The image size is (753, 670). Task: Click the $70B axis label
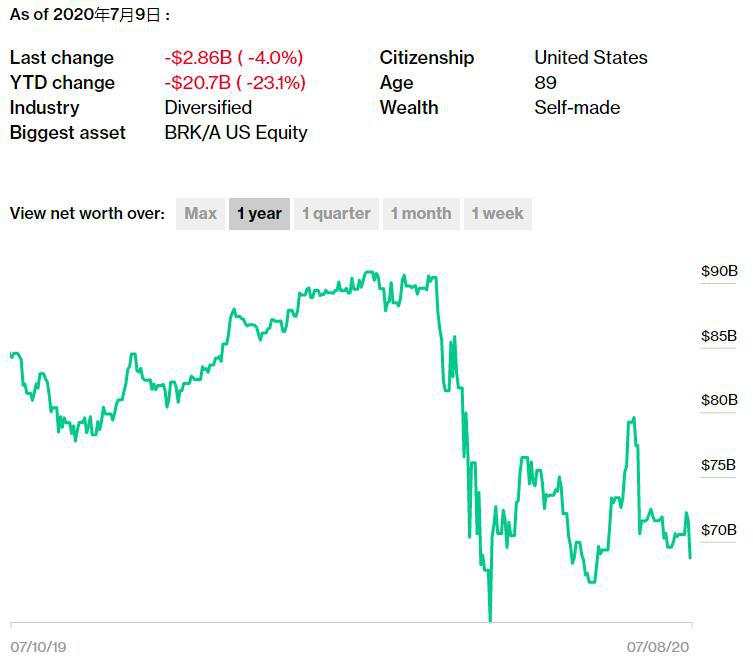point(718,529)
